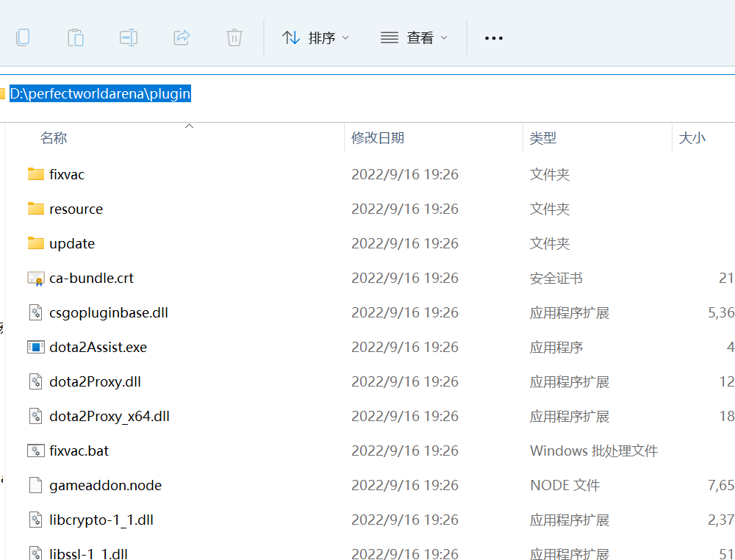Select the fixvac.bat file name
The image size is (735, 560).
click(79, 450)
